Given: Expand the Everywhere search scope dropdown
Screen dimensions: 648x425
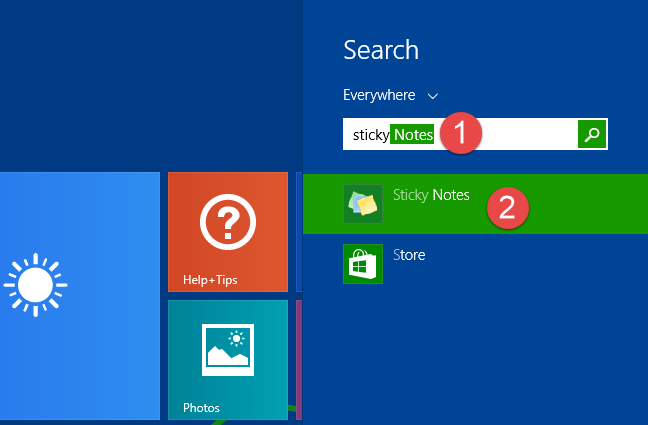Looking at the screenshot, I should 390,96.
